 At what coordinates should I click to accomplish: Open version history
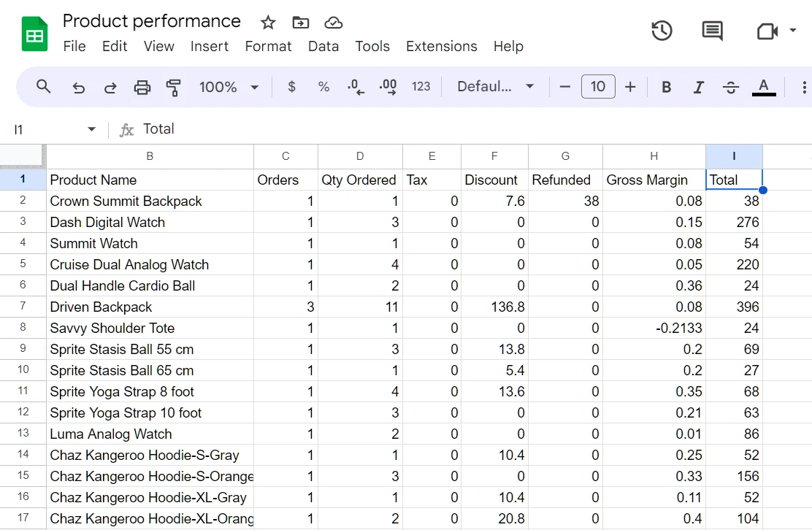pyautogui.click(x=662, y=31)
